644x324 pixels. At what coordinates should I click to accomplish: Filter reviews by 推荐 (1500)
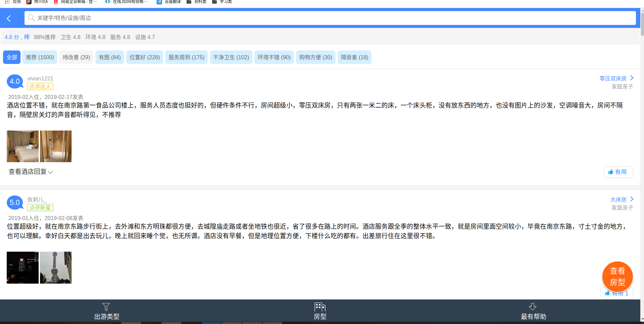tap(40, 57)
